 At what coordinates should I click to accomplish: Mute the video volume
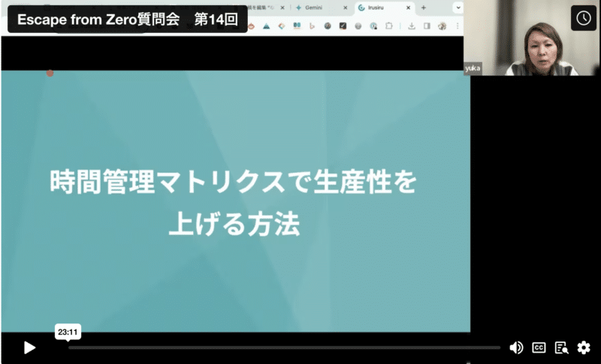click(x=516, y=347)
